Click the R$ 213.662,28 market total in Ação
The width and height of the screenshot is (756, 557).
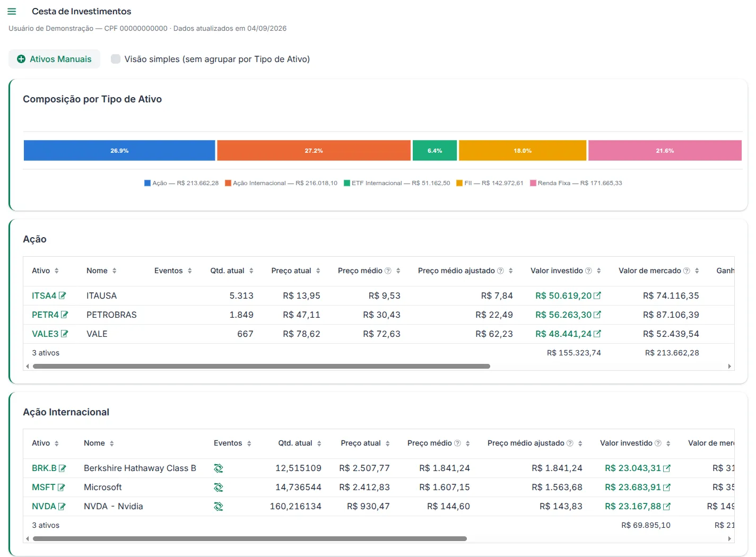672,353
